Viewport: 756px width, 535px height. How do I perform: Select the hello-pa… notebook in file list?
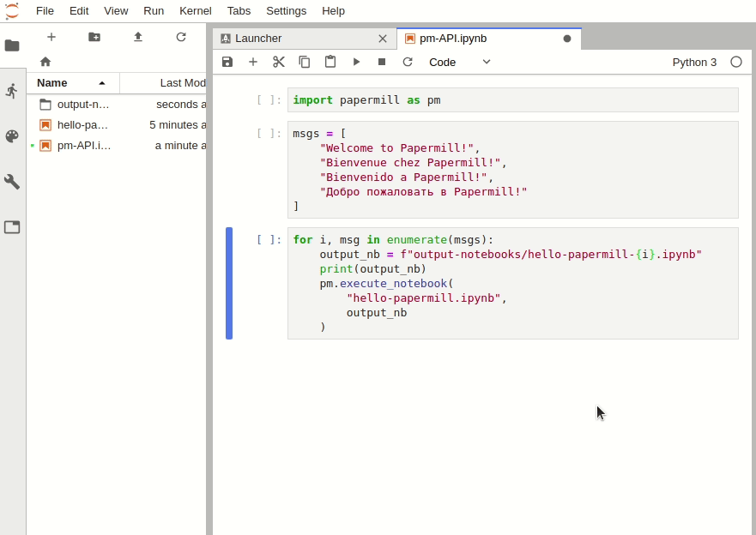116,125
